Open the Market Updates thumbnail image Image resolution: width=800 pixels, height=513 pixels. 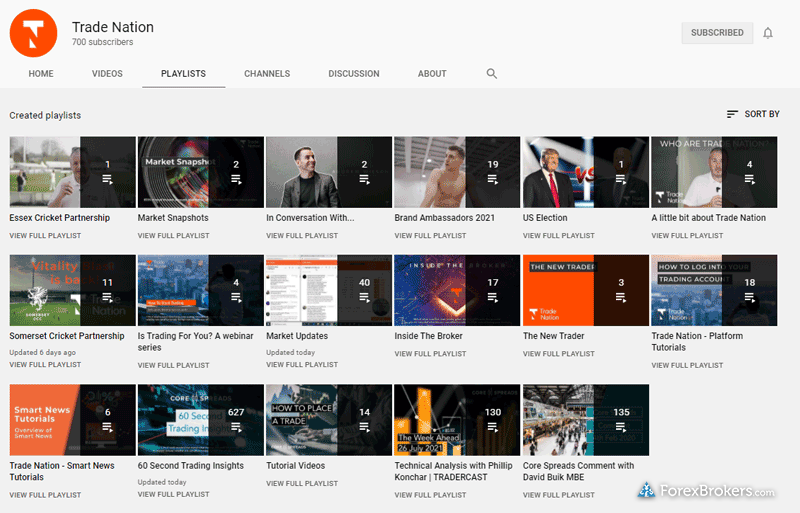click(x=329, y=290)
